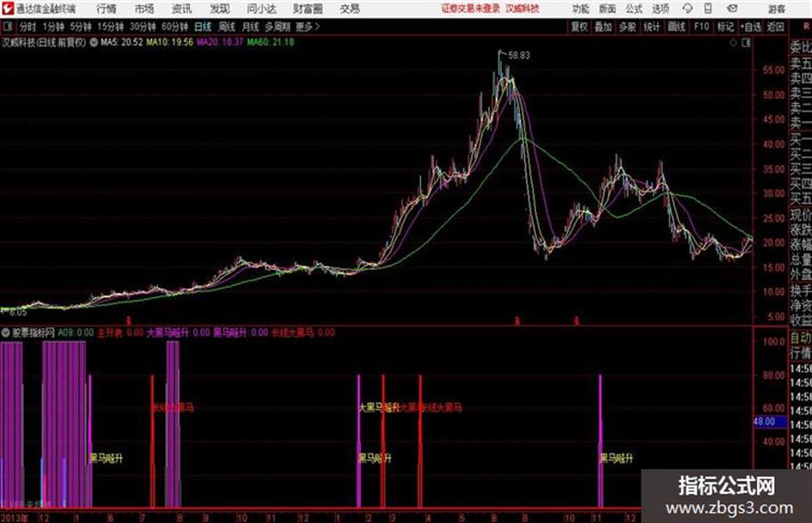Switch to the 30分钟 period tab
812x523 pixels.
tap(143, 27)
